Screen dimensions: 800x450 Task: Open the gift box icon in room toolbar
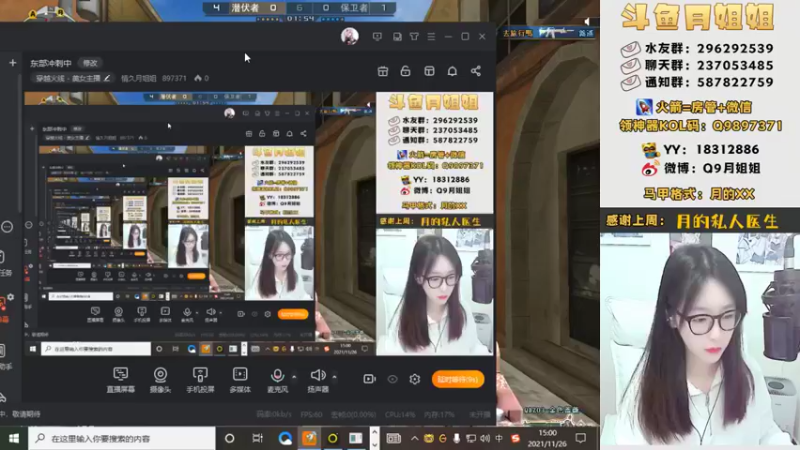click(x=383, y=71)
